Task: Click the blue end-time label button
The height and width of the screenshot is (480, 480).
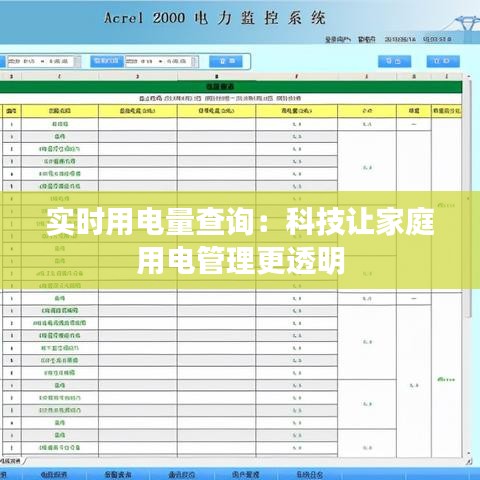Action: click(107, 61)
